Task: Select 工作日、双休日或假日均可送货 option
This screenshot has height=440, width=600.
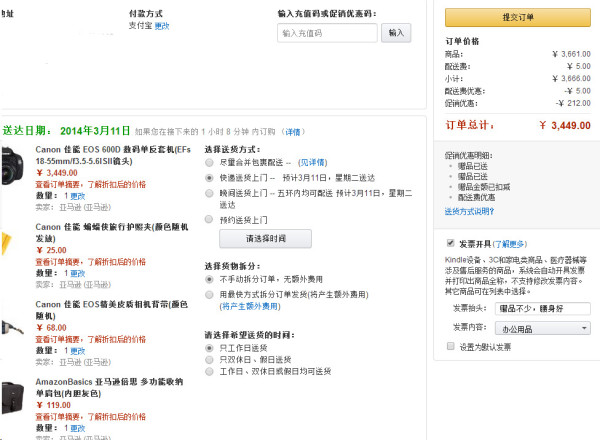Action: coord(209,371)
